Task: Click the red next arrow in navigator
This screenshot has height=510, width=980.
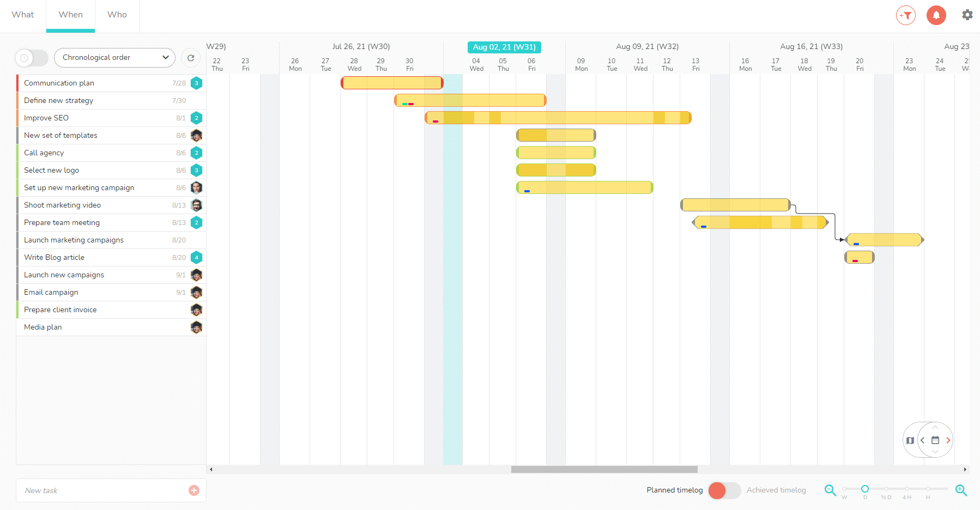Action: (x=948, y=440)
